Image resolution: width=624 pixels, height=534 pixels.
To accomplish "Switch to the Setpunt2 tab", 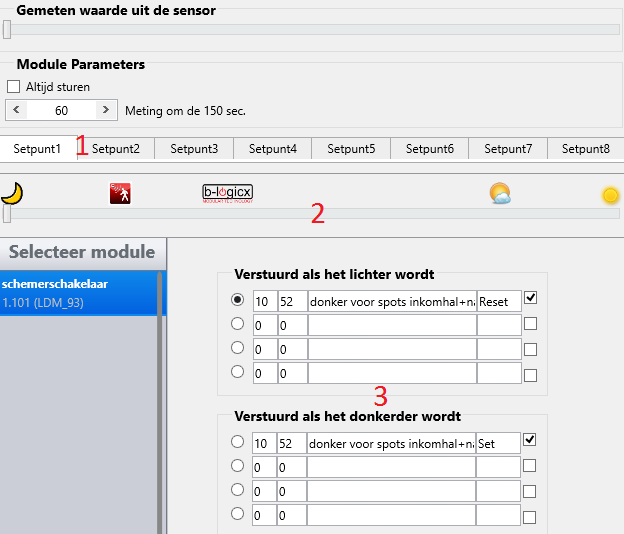I will pos(116,149).
